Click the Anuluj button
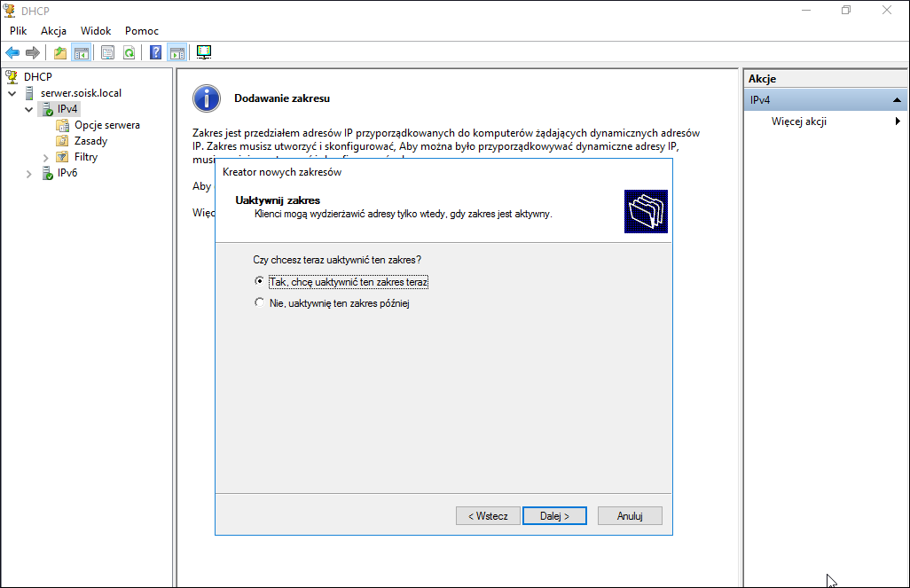Screen dimensions: 910x588 (630, 516)
